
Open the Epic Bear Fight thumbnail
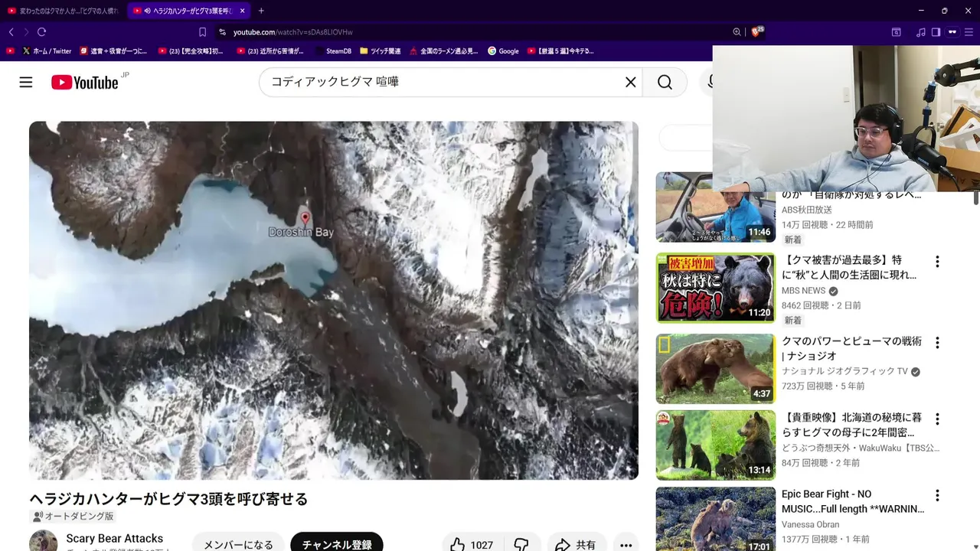716,519
